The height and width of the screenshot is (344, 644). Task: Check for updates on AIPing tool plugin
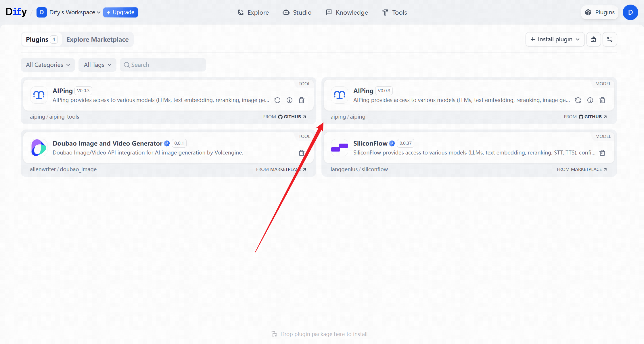click(277, 100)
